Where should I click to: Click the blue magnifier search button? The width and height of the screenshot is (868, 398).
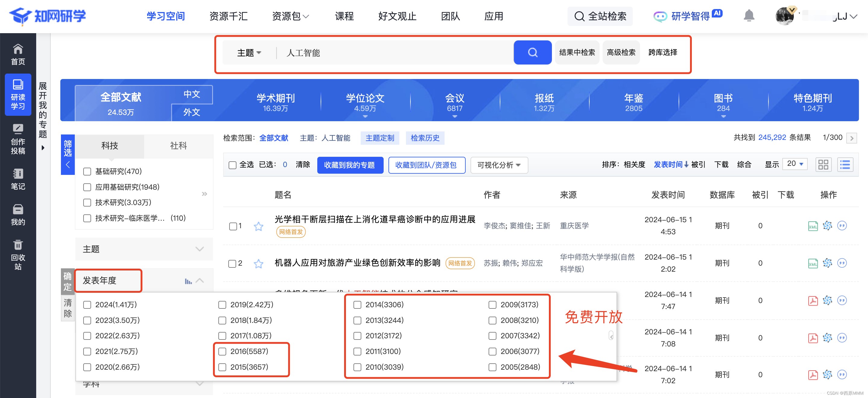coord(532,52)
